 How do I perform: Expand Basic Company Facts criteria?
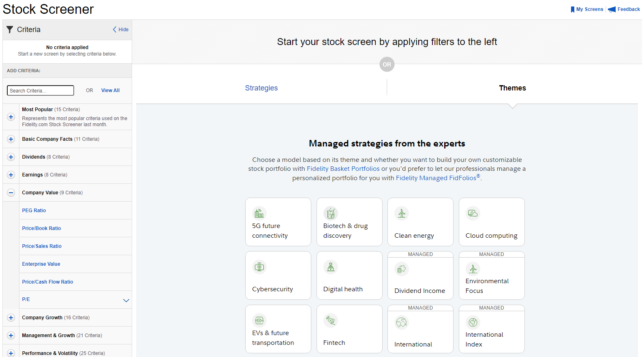(11, 139)
